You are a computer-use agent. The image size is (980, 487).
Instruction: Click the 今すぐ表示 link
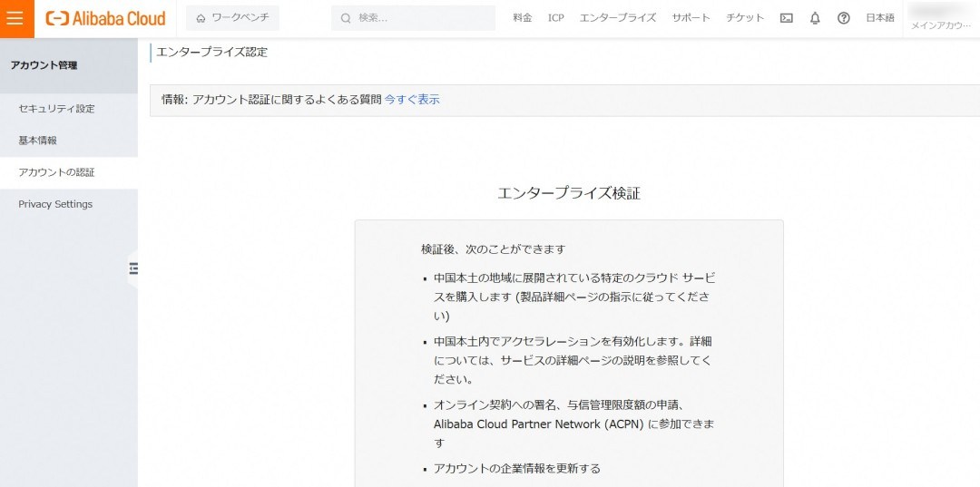412,99
